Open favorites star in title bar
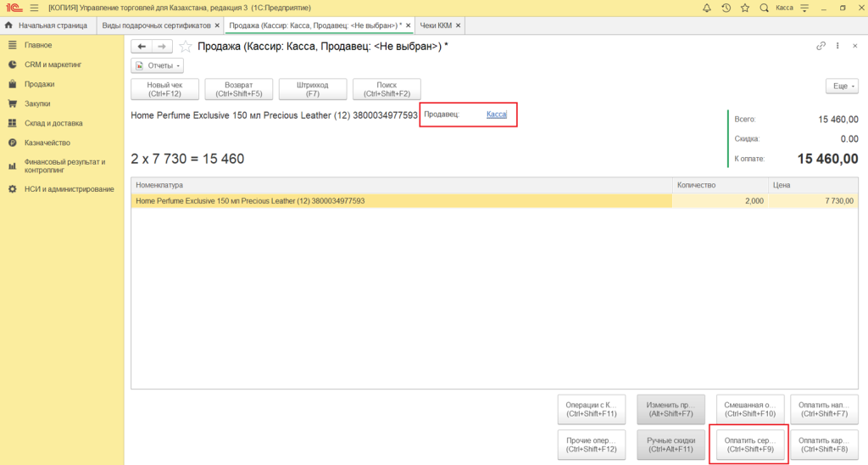This screenshot has width=868, height=465. coord(745,8)
